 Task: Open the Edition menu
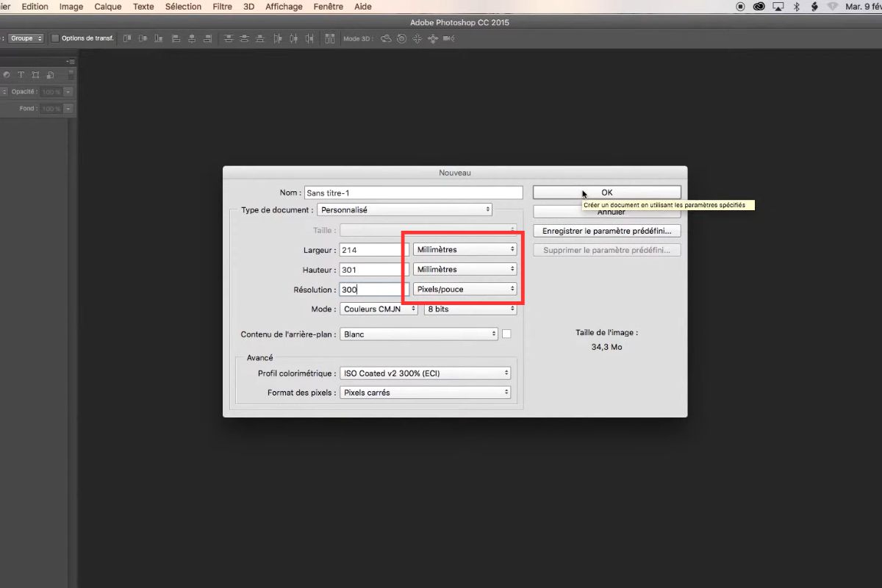35,7
